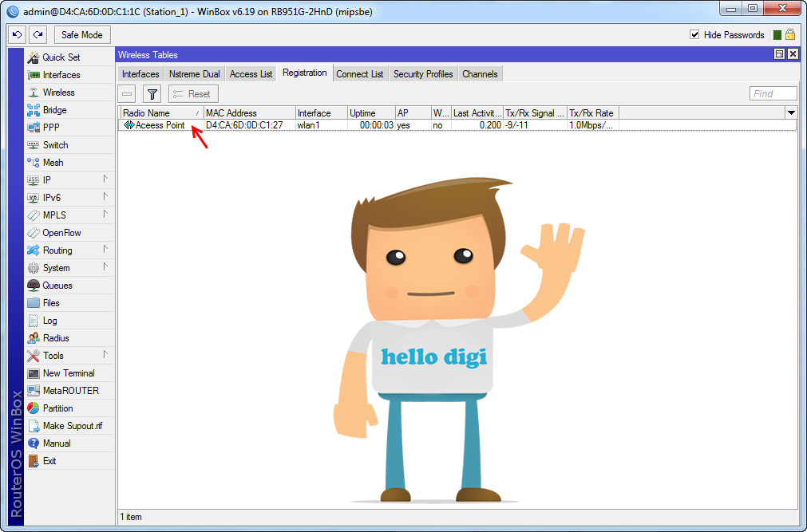The height and width of the screenshot is (532, 807).
Task: Expand the System submenu arrow
Action: 105,266
